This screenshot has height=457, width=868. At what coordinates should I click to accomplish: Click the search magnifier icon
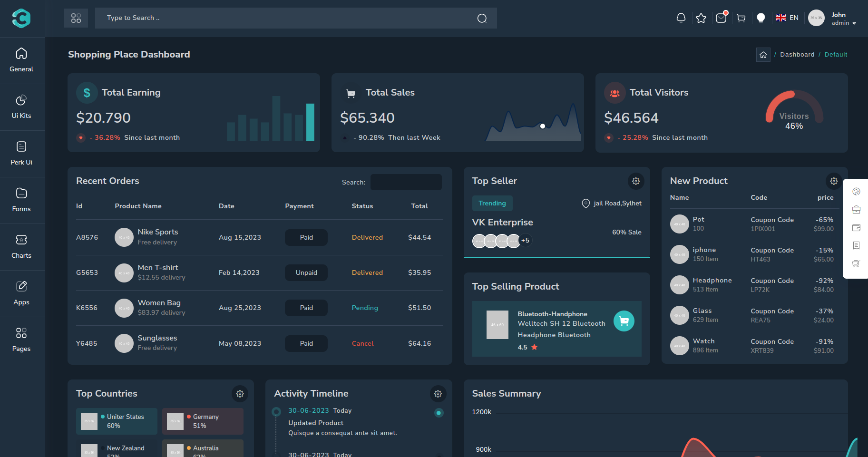click(x=482, y=18)
